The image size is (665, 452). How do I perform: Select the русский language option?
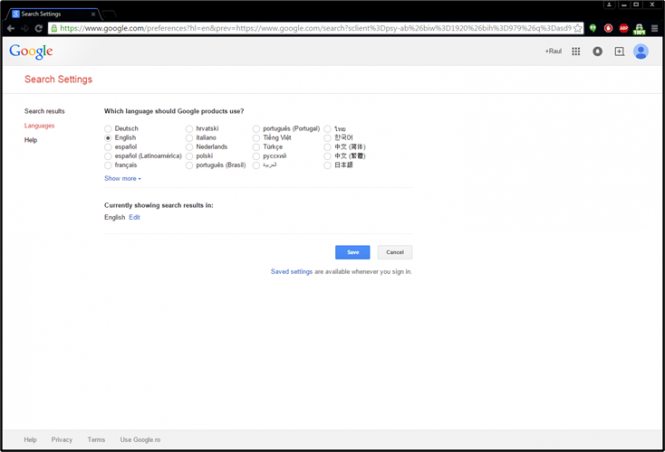[x=256, y=156]
